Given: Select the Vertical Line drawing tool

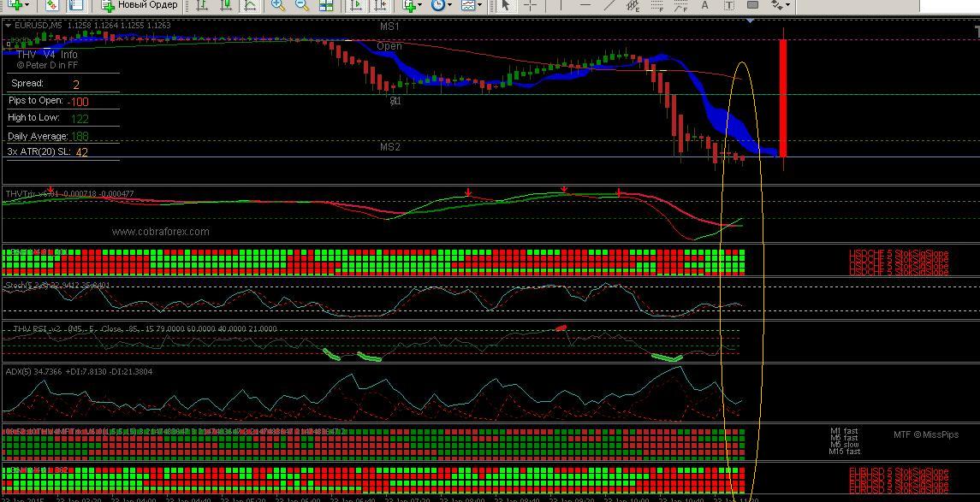Looking at the screenshot, I should (561, 4).
